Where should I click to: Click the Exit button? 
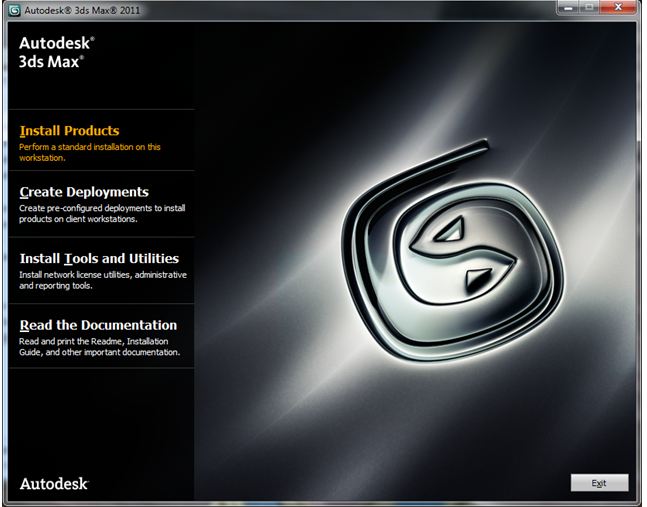(x=599, y=483)
